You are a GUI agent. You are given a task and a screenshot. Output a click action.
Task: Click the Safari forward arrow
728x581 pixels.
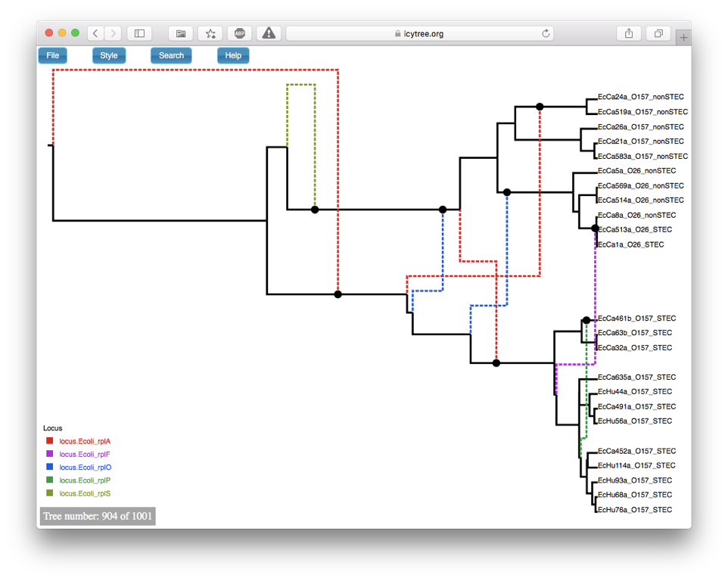click(113, 33)
